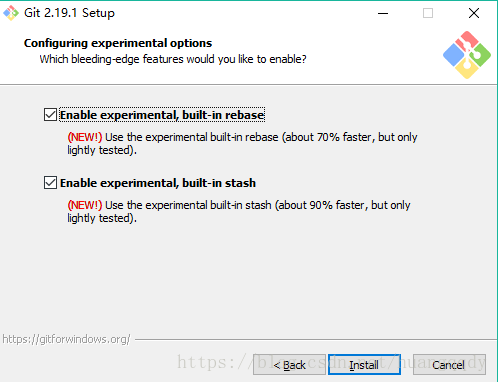Click the 'Git 2.19.1 Setup' title text
Viewport: 498px width, 382px height.
click(x=69, y=13)
